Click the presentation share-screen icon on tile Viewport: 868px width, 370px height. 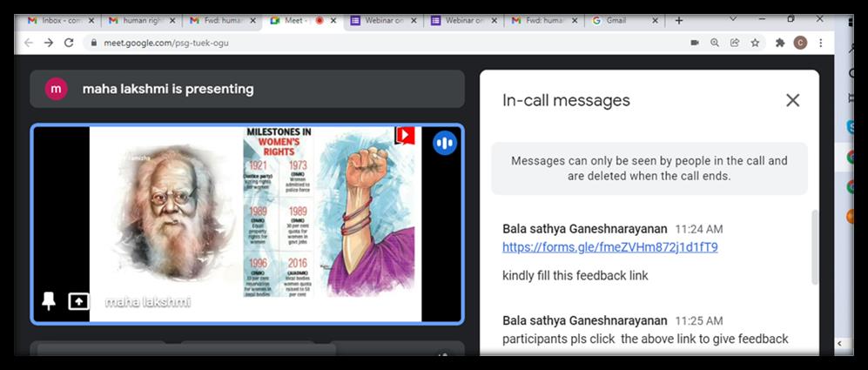78,301
